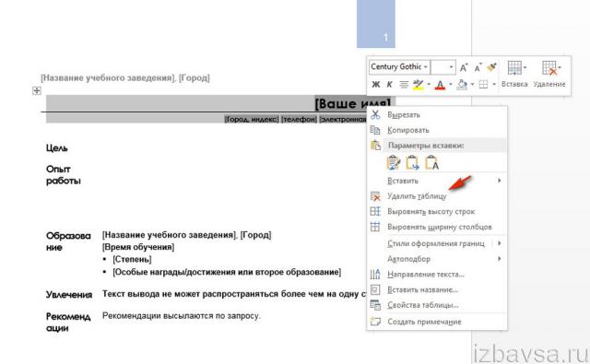590x364 pixels.
Task: Open the Century Gothic font dropdown
Action: click(x=399, y=67)
